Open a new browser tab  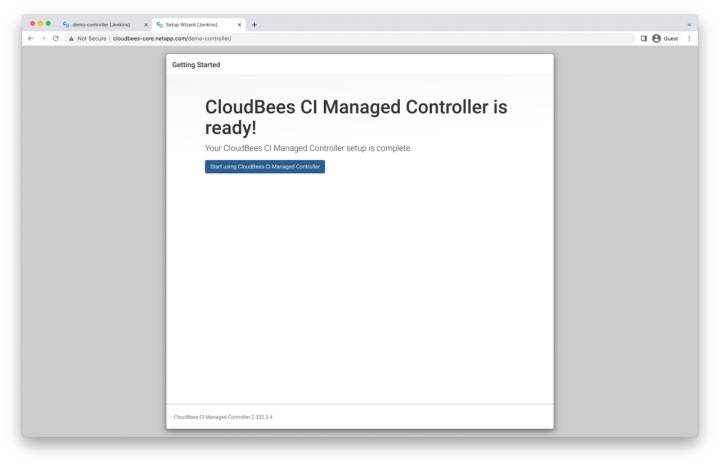(x=254, y=24)
